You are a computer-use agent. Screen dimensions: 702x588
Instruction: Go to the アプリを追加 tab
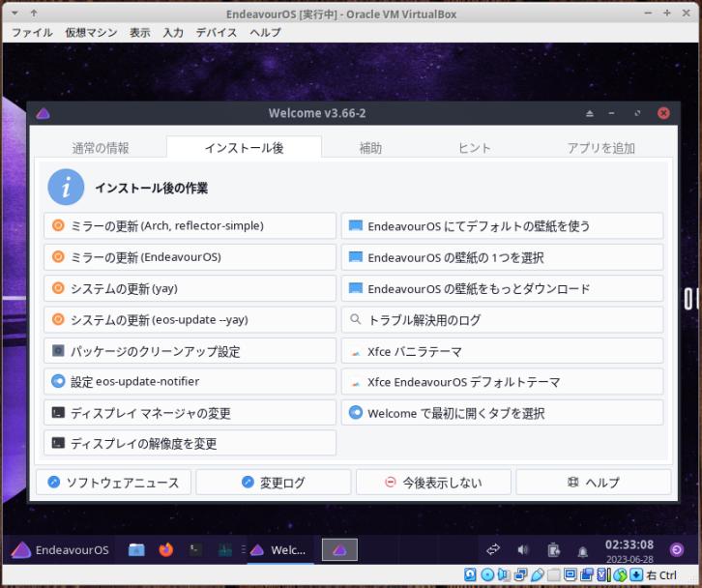(x=601, y=148)
